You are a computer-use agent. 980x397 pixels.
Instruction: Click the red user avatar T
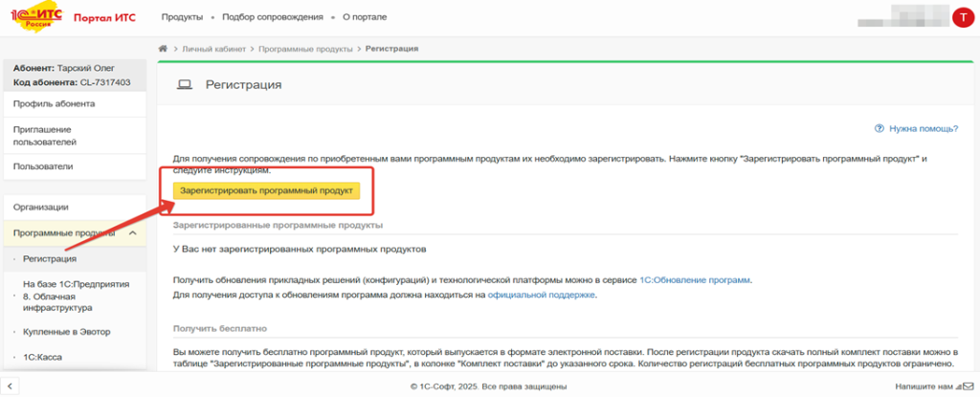coord(961,17)
